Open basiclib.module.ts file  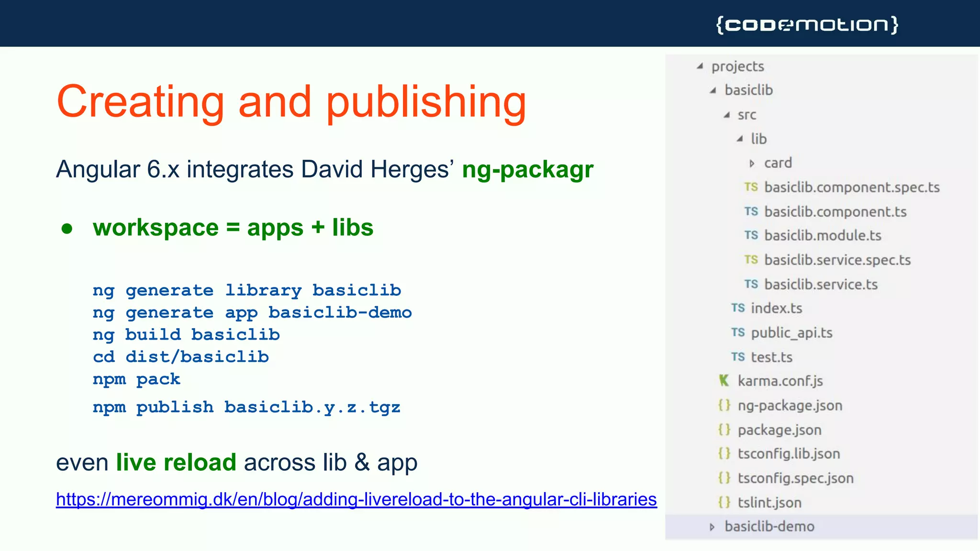(x=823, y=235)
